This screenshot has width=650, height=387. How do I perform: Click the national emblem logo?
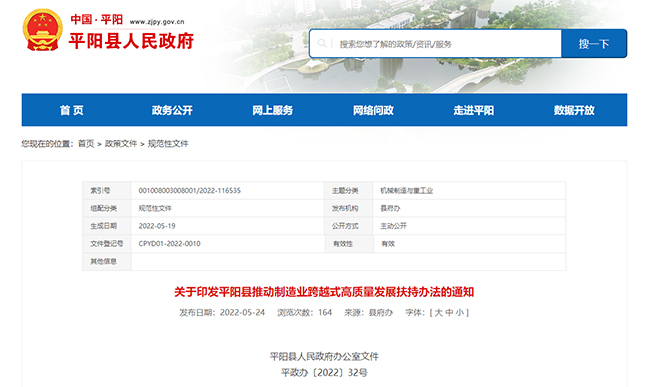[42, 30]
